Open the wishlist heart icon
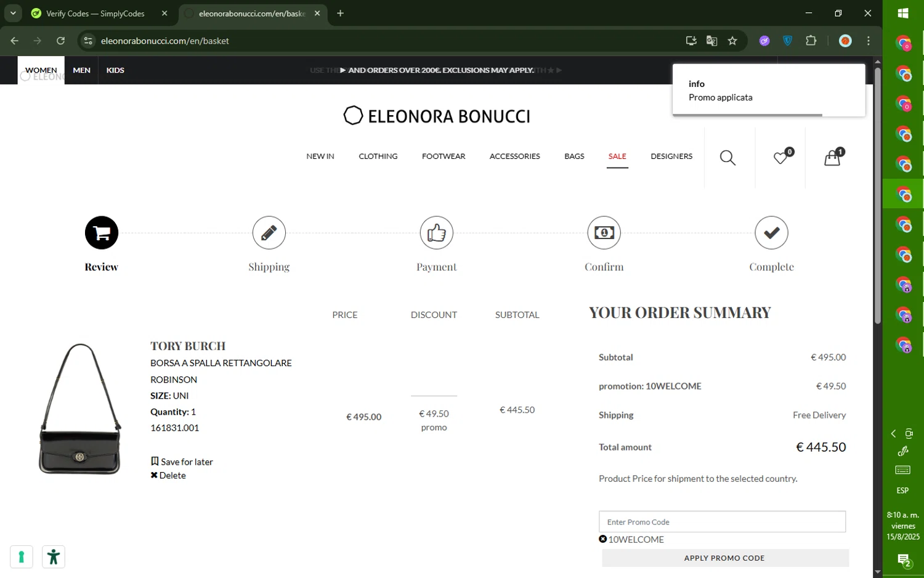The image size is (924, 578). pyautogui.click(x=781, y=158)
